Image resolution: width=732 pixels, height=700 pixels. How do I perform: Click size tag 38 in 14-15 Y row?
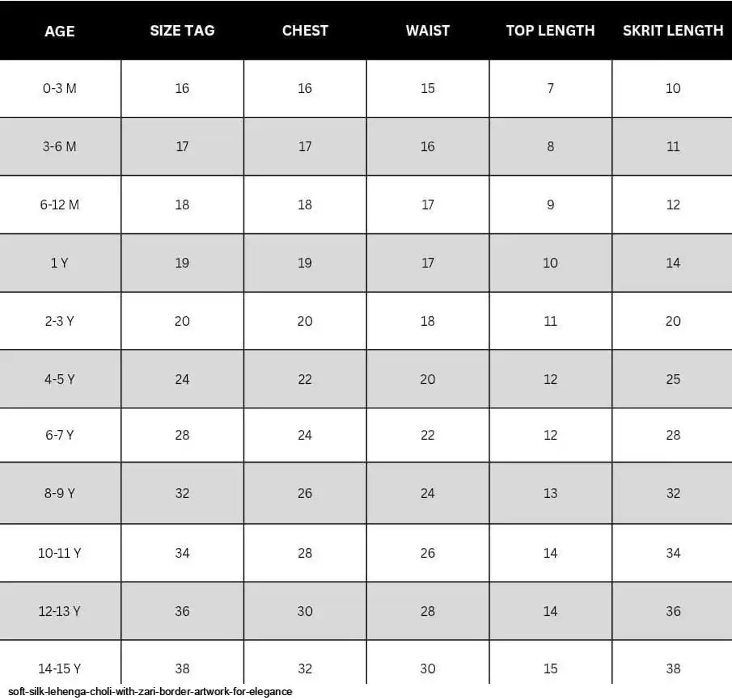[182, 668]
